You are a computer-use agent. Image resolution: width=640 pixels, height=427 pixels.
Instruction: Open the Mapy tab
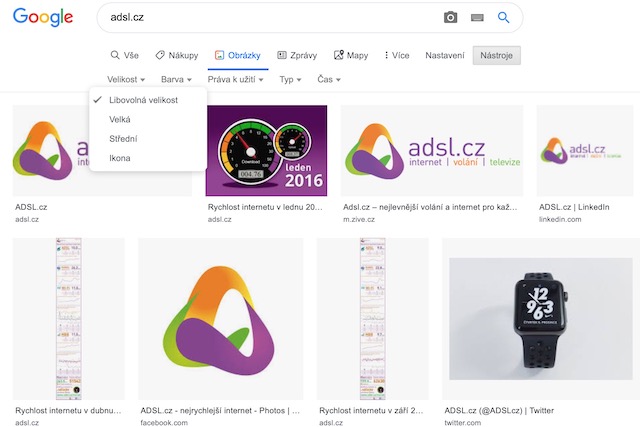point(351,55)
